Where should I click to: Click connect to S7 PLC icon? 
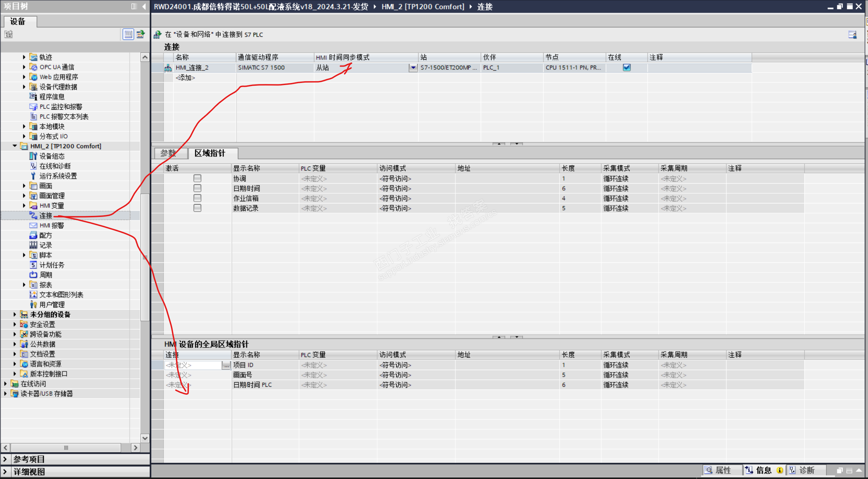click(158, 34)
